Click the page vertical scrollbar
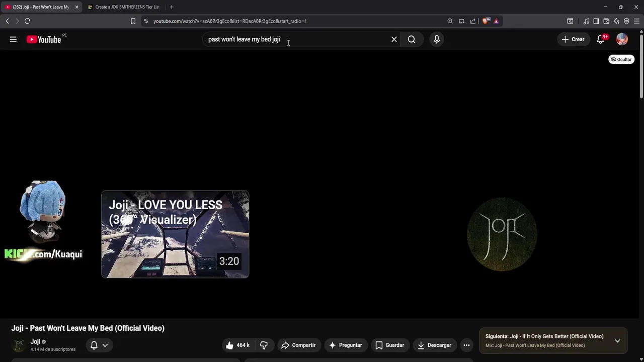The height and width of the screenshot is (362, 644). coord(641,65)
